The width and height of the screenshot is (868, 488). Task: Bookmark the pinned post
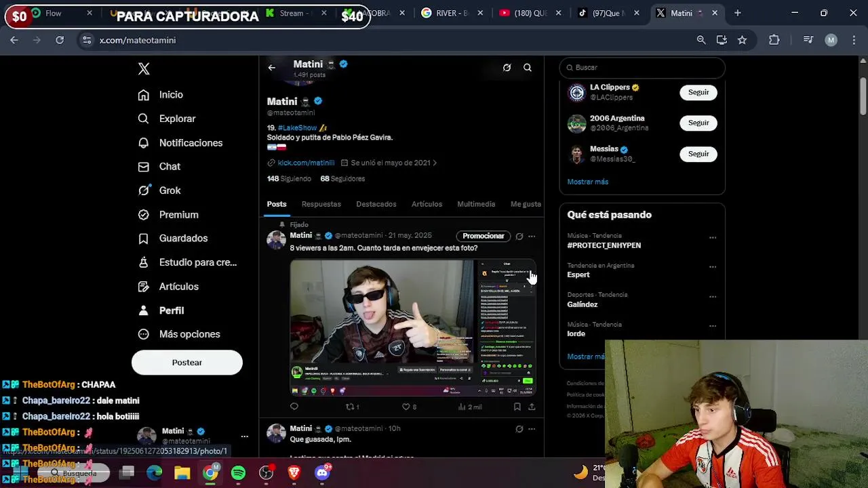(517, 407)
